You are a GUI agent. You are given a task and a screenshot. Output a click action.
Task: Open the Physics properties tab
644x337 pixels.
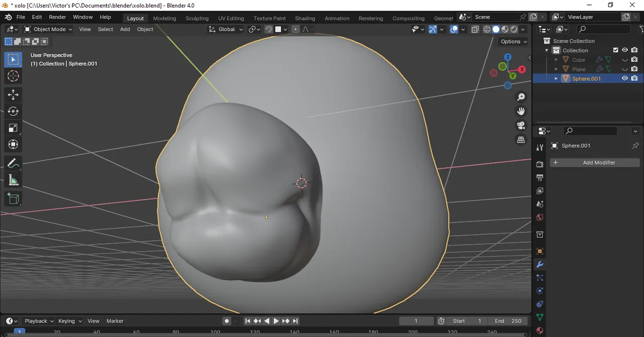click(x=540, y=291)
